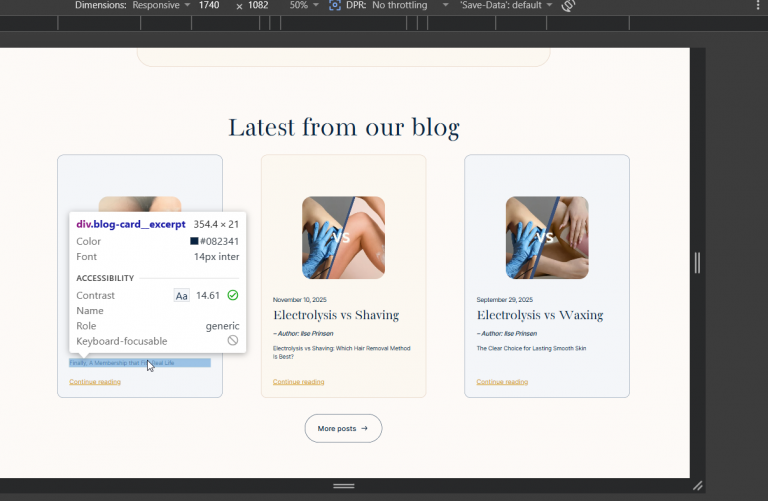The height and width of the screenshot is (501, 768).
Task: Click 'The Clear Choice for Lasting Smooth Skin'
Action: coord(531,349)
